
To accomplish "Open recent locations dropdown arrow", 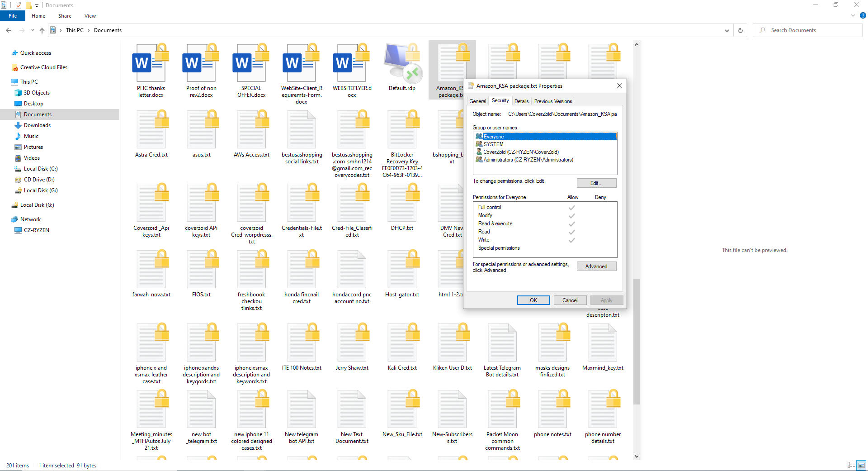I will point(33,30).
